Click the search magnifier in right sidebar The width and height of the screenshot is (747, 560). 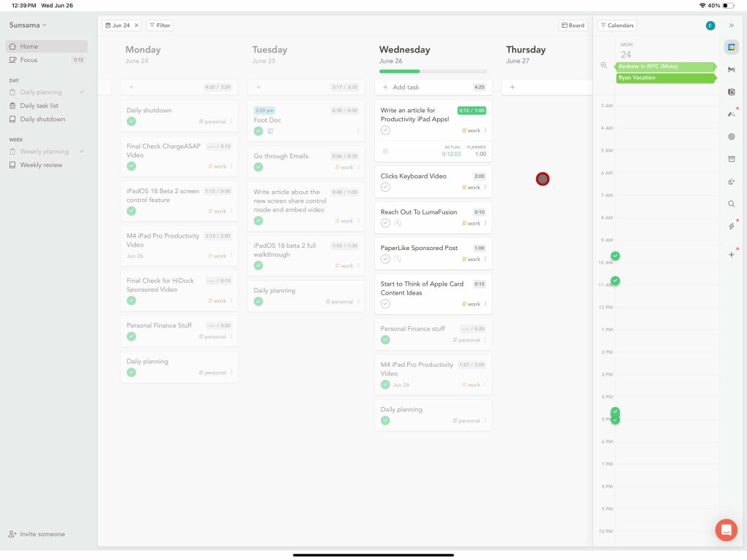[731, 204]
